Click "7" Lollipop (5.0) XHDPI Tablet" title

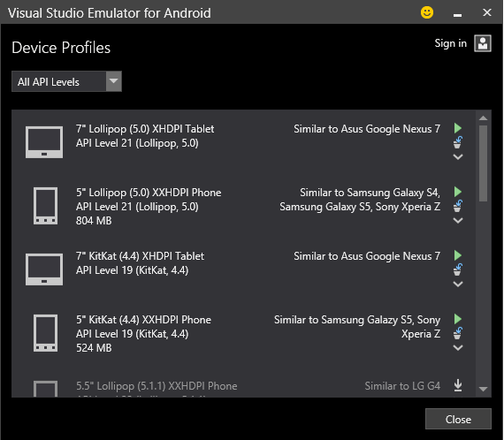tap(145, 129)
